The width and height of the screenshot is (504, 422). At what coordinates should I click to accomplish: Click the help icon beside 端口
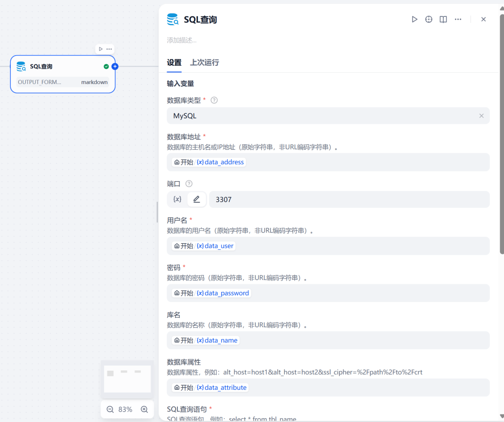[x=189, y=183]
